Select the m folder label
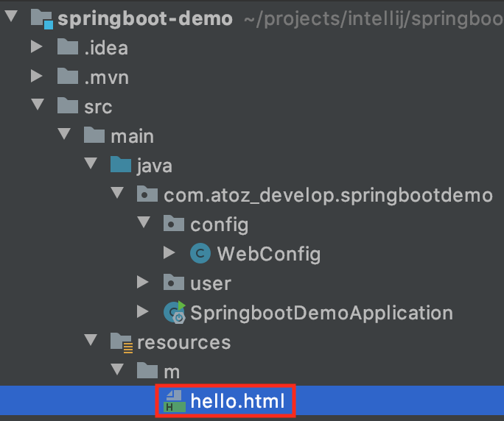Viewport: 504px width, 421px height. coord(172,372)
